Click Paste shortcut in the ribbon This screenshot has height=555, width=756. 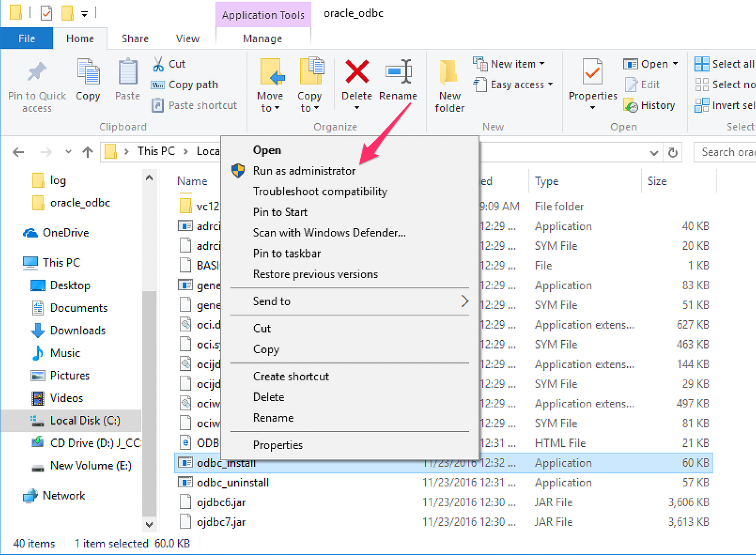[194, 105]
